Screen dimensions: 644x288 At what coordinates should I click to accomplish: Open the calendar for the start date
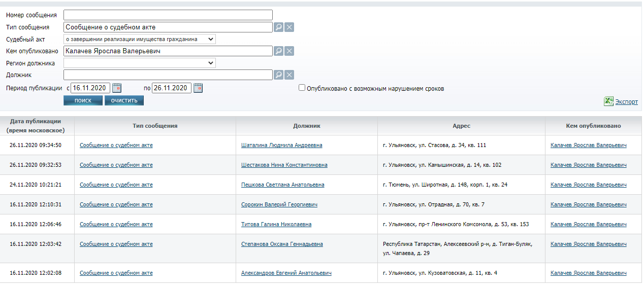click(116, 88)
